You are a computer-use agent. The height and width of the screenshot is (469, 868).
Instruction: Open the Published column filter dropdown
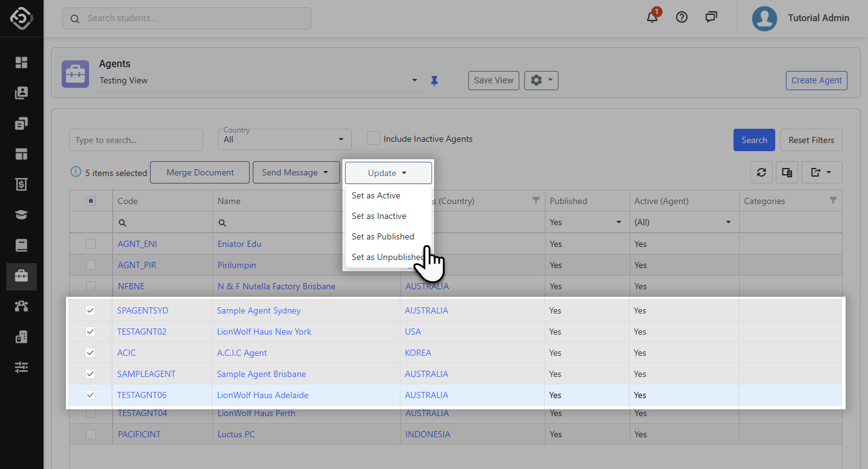click(x=618, y=222)
